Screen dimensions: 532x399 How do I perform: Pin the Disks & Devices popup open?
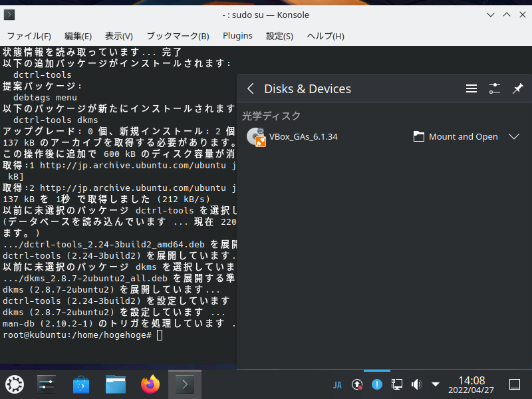(518, 89)
